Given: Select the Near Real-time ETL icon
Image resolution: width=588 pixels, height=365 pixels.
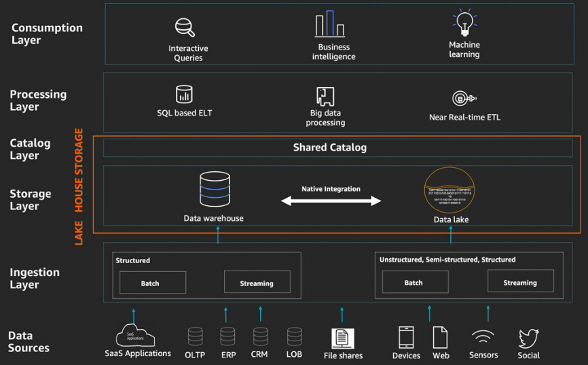Looking at the screenshot, I should pyautogui.click(x=464, y=99).
